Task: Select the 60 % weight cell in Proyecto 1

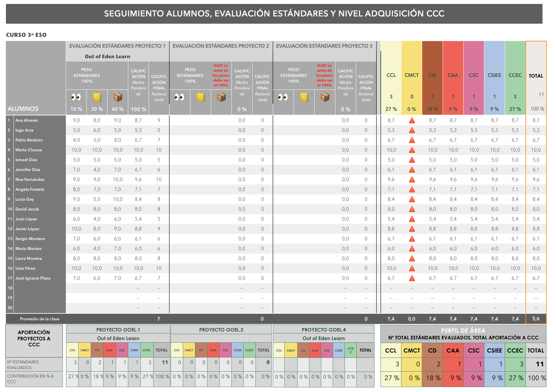Action: pyautogui.click(x=117, y=109)
